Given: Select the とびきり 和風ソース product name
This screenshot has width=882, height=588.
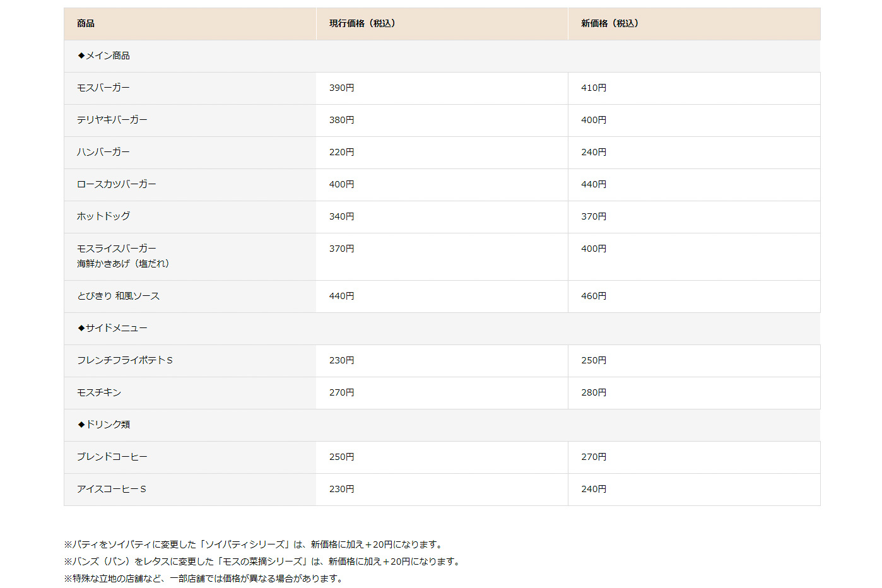Looking at the screenshot, I should coord(119,296).
